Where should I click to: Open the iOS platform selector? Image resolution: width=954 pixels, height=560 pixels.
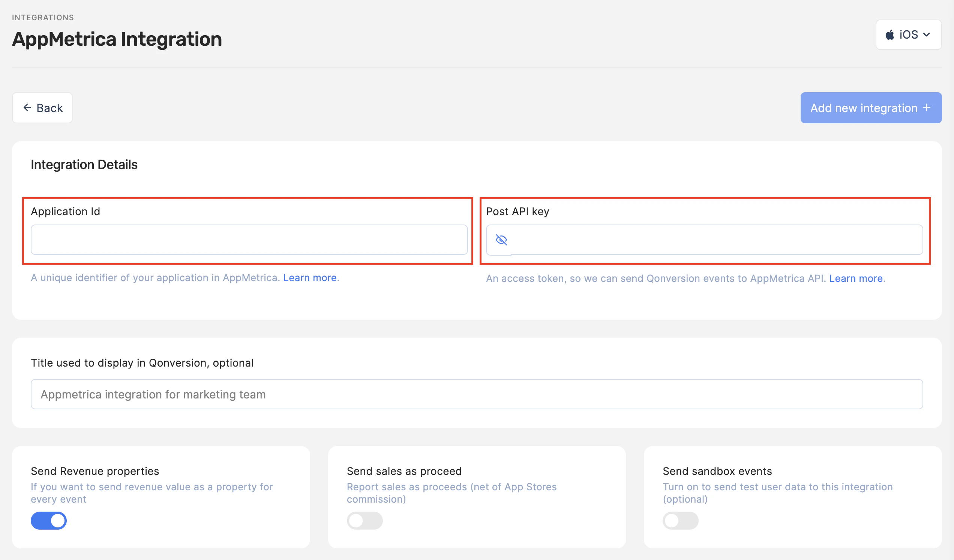[908, 35]
